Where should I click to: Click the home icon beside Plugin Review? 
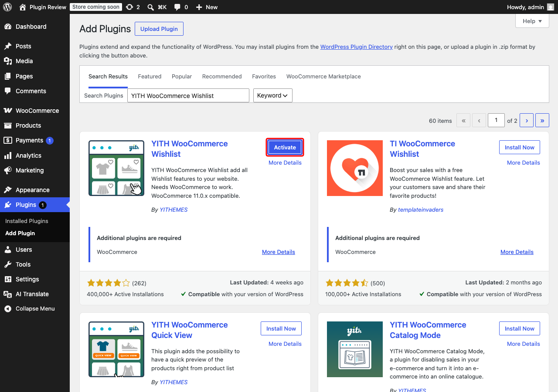click(x=23, y=7)
